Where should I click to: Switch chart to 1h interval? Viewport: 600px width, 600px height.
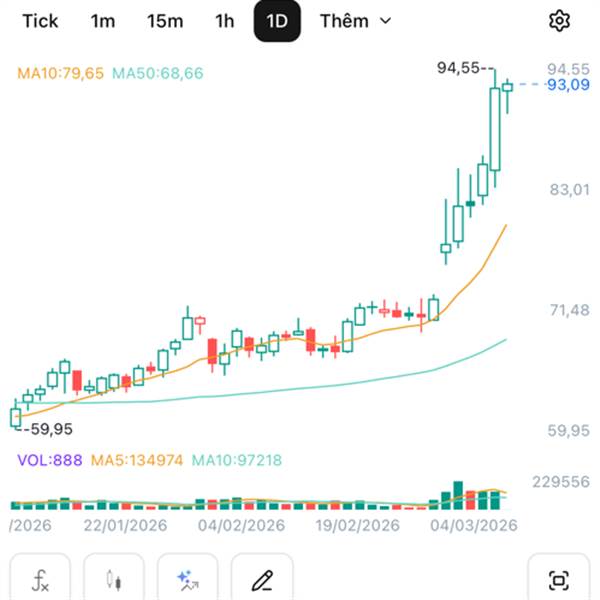[x=225, y=21]
